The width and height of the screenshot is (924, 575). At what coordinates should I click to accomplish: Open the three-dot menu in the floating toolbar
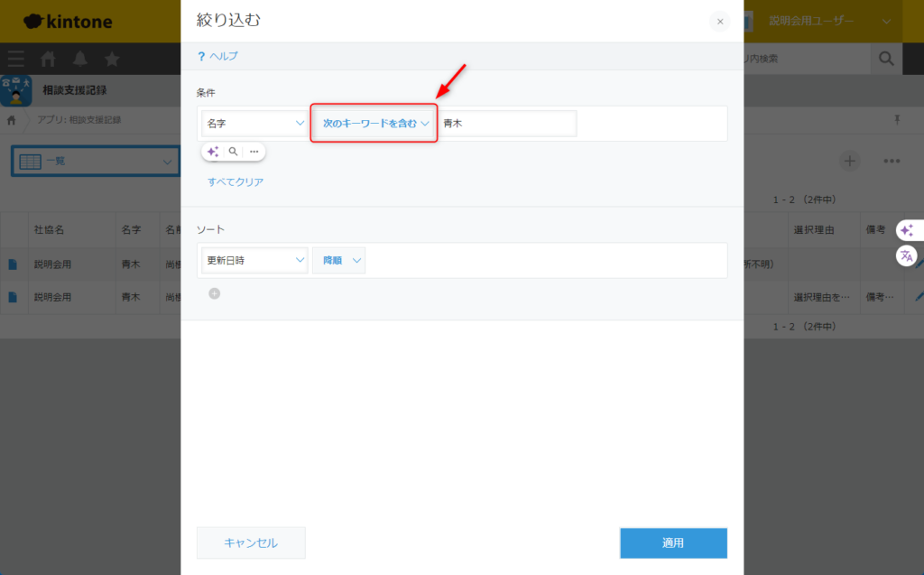[254, 152]
